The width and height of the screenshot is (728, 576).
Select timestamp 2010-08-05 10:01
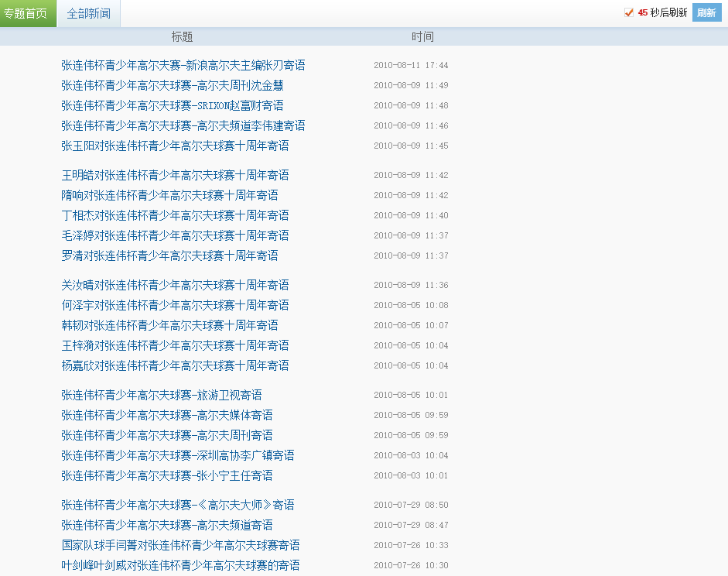tap(411, 396)
